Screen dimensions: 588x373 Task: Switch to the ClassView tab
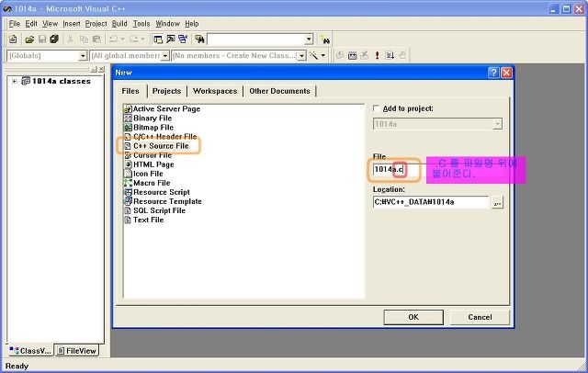30,351
